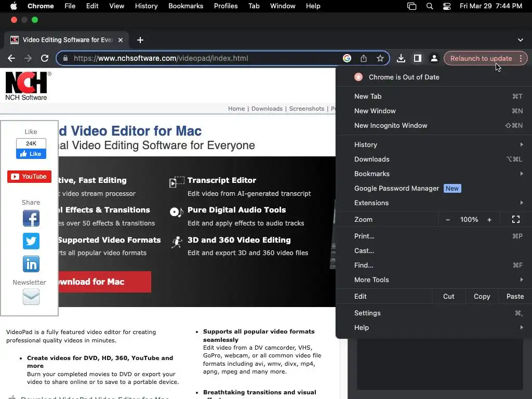The height and width of the screenshot is (399, 532).
Task: Click the 3D and 360 Video Editing heading
Action: 239,240
